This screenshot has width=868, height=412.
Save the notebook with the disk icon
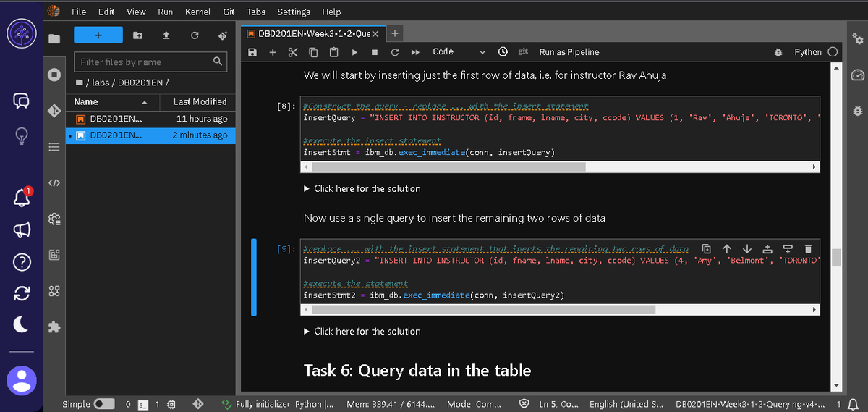tap(252, 52)
